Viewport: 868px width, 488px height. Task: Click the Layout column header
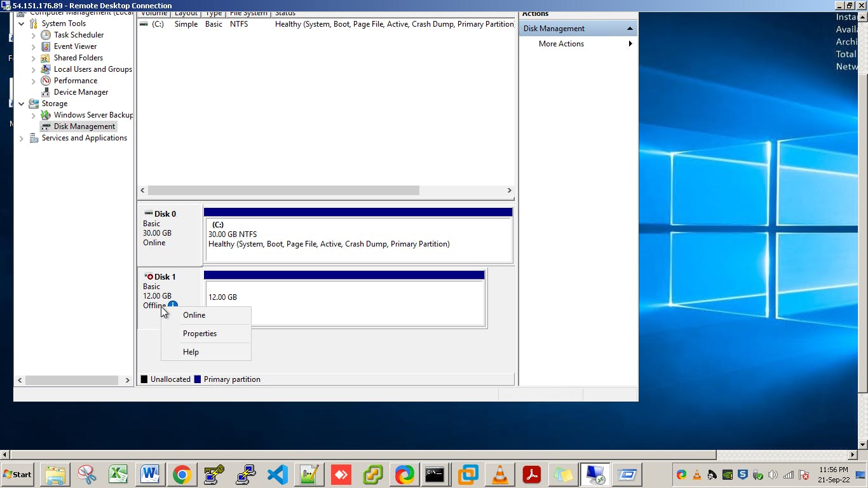pyautogui.click(x=186, y=13)
